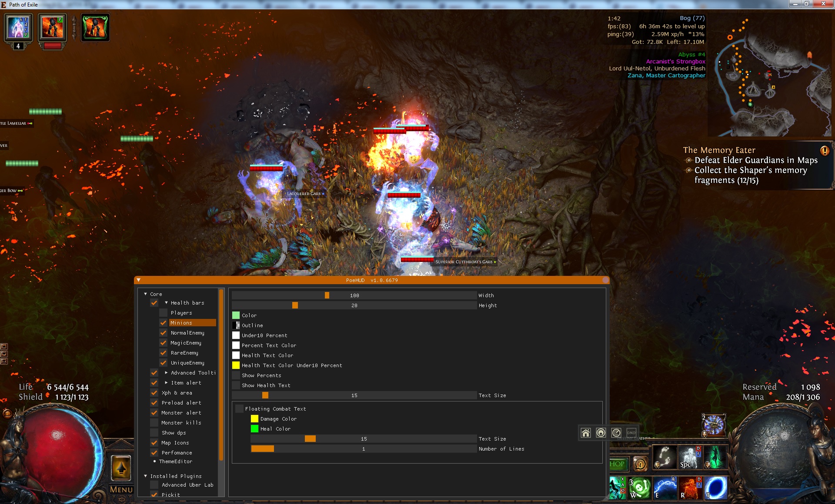Screen dimensions: 835x504
Task: Click the Number of Lines slider
Action: coord(364,449)
